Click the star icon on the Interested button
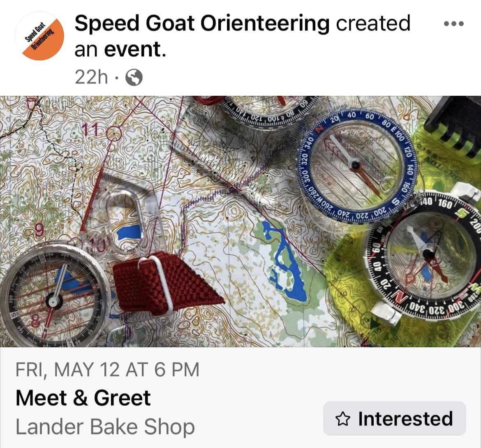 click(x=342, y=419)
